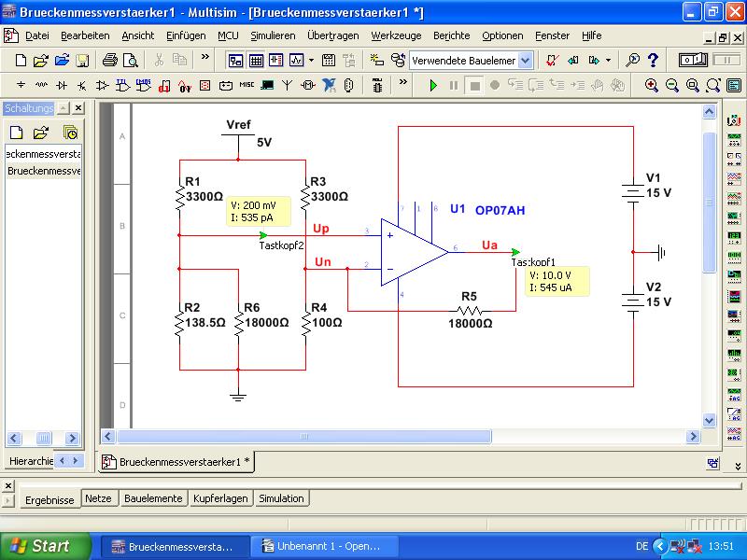Start the simulation with Run

[433, 85]
